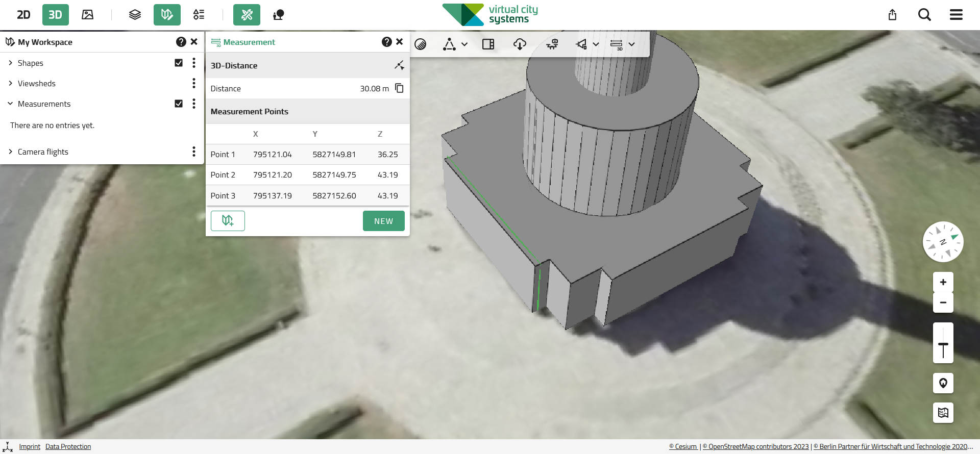Screen dimensions: 980x454
Task: Close the Measurement window
Action: pos(400,42)
